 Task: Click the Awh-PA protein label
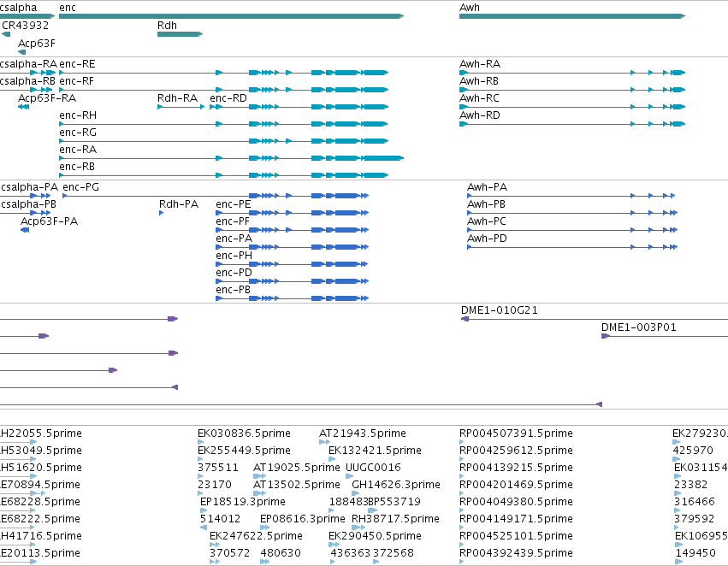(487, 187)
